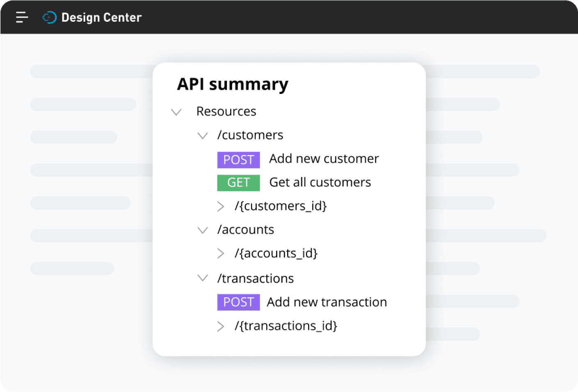Click the chevron beside /{accounts_id}

pyautogui.click(x=221, y=253)
